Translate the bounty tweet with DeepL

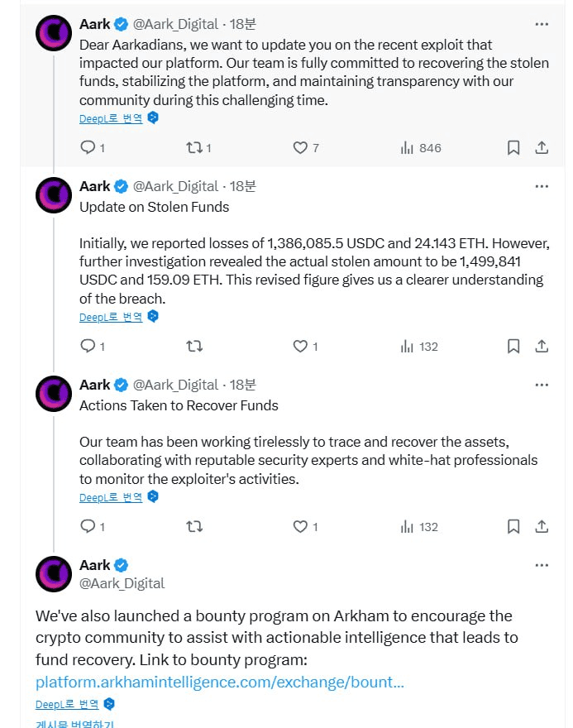(x=67, y=704)
